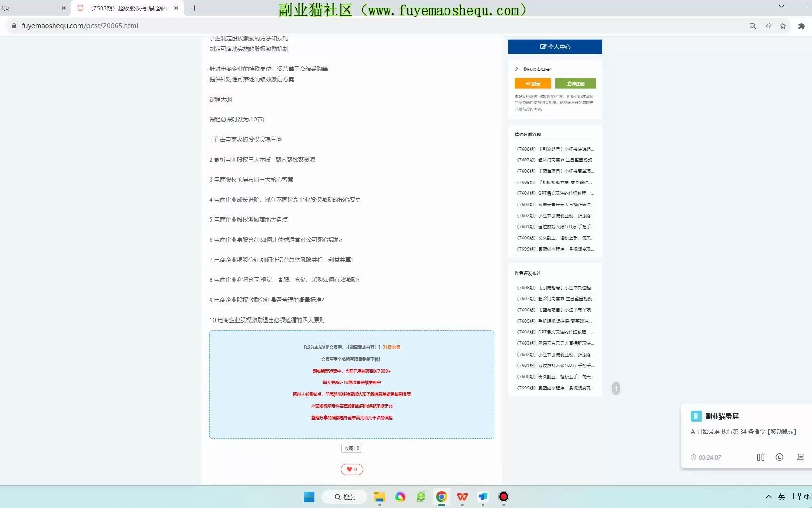Viewport: 812px width, 508px height.
Task: Open (7607期) post under 猜你还感兴趣
Action: pos(555,160)
